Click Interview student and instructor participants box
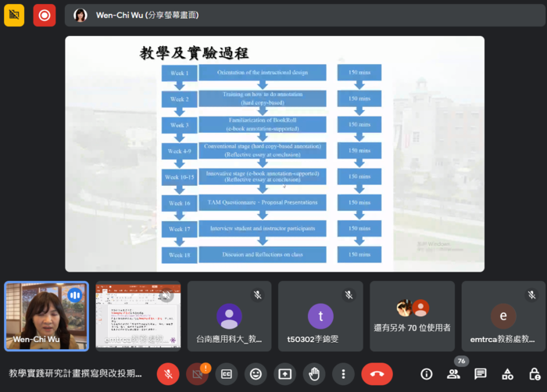This screenshot has height=392, width=547. 263,229
